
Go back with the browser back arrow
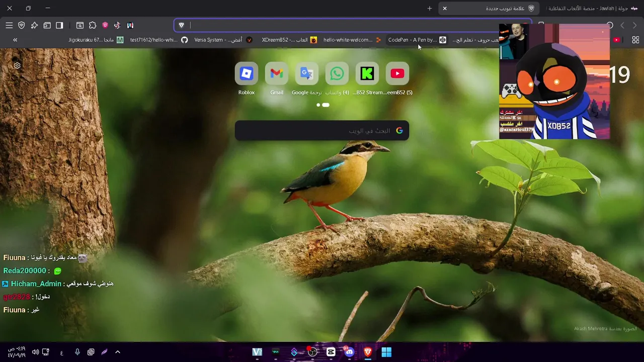(635, 25)
